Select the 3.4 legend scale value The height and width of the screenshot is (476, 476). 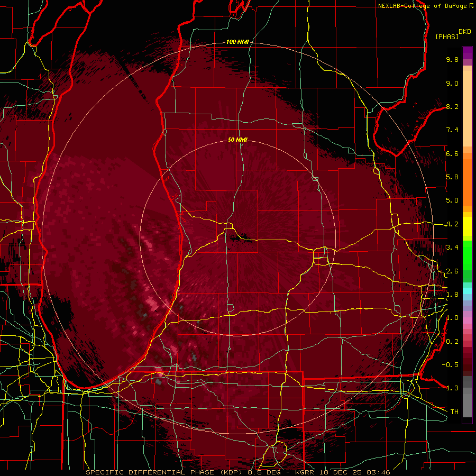(452, 248)
